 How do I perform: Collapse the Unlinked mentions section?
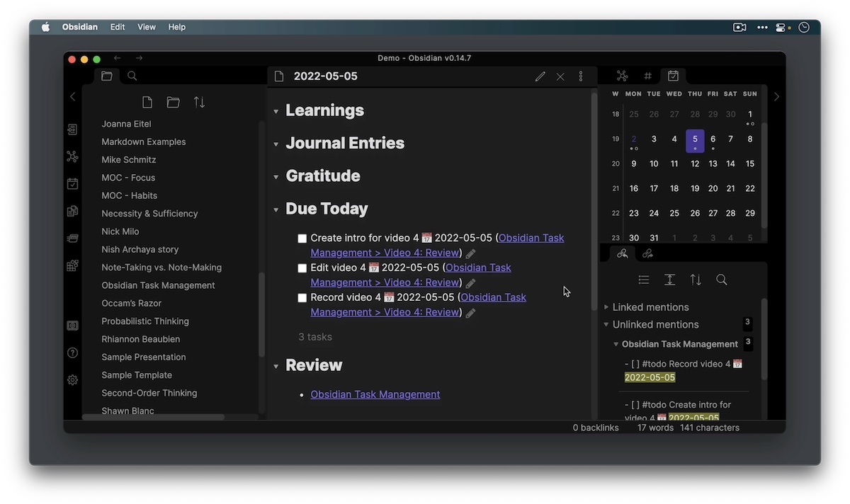pos(606,324)
